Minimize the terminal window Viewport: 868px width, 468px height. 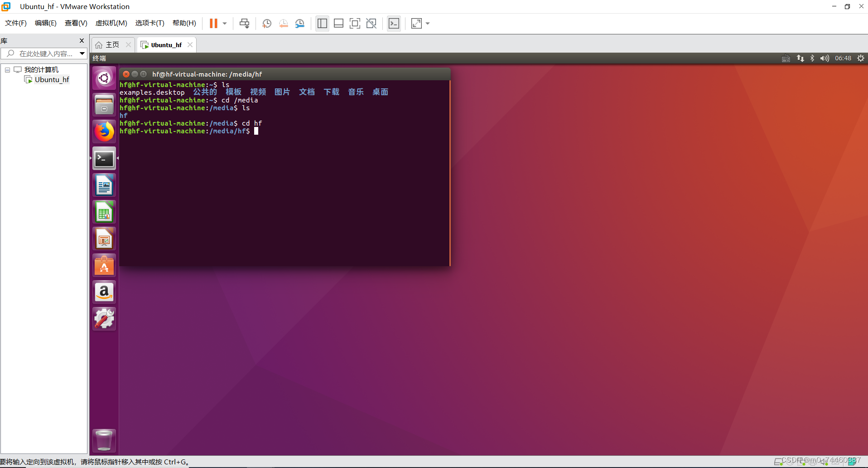135,74
